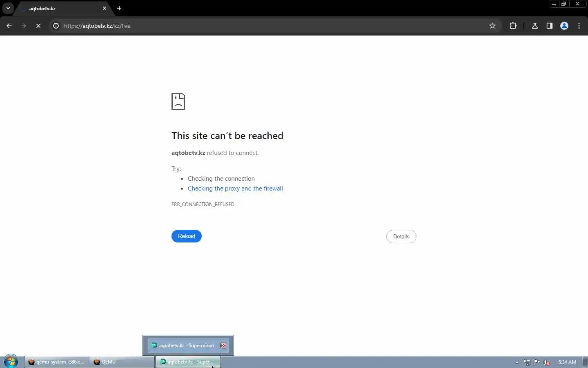Bookmark this page with the star icon
The width and height of the screenshot is (588, 368).
[x=492, y=26]
